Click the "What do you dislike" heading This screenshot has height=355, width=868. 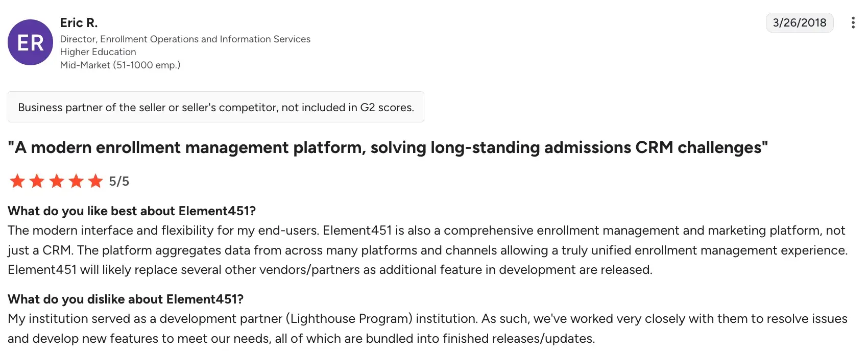126,299
